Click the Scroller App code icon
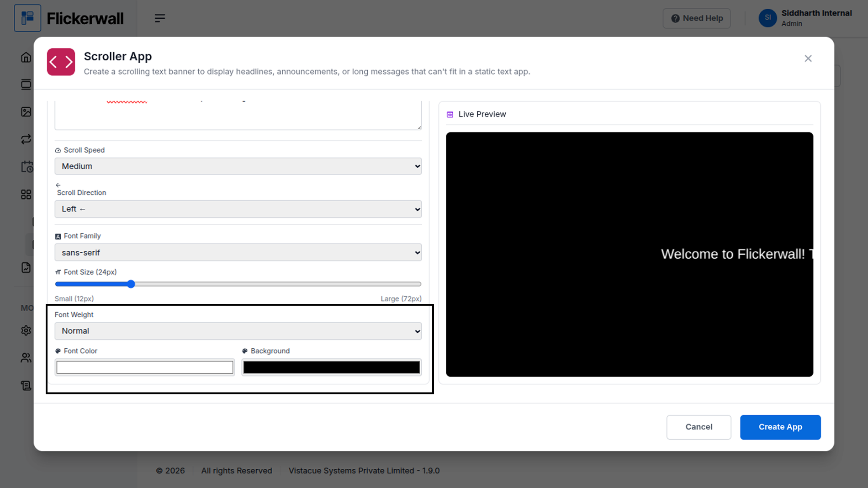 pos(61,62)
